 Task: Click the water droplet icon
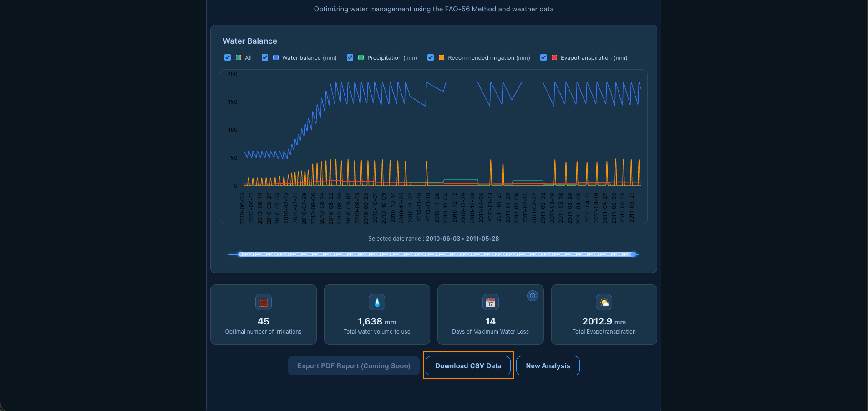377,302
